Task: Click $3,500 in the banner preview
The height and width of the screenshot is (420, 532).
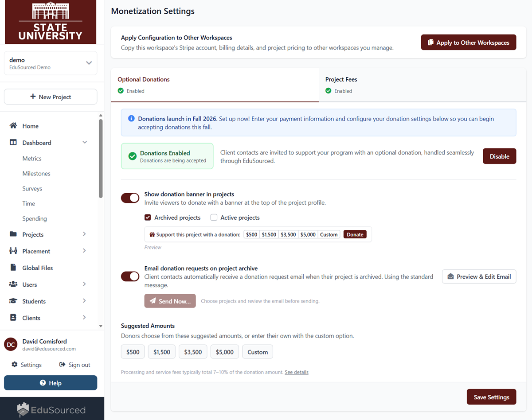Action: [x=288, y=234]
